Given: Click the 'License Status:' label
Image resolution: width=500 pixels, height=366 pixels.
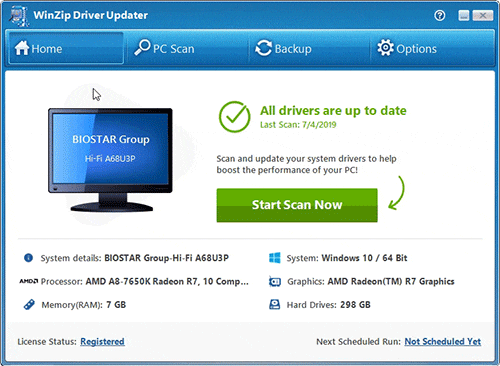Looking at the screenshot, I should 47,342.
